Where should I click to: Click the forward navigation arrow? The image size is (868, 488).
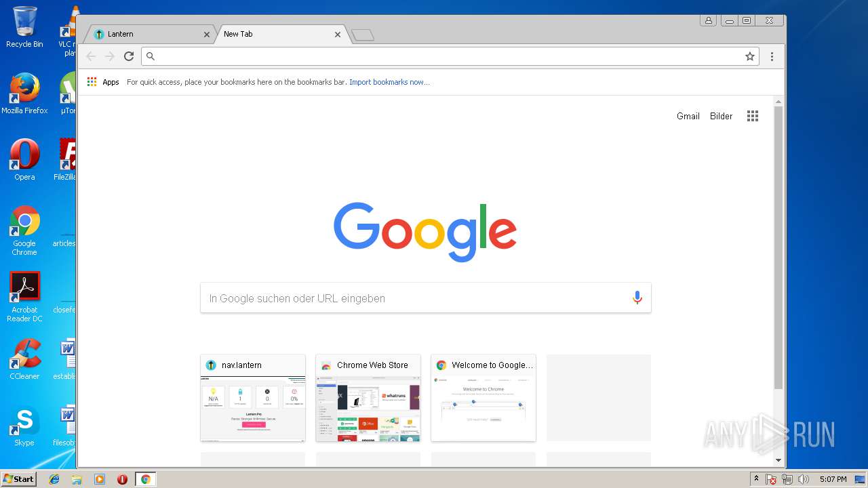pyautogui.click(x=110, y=56)
